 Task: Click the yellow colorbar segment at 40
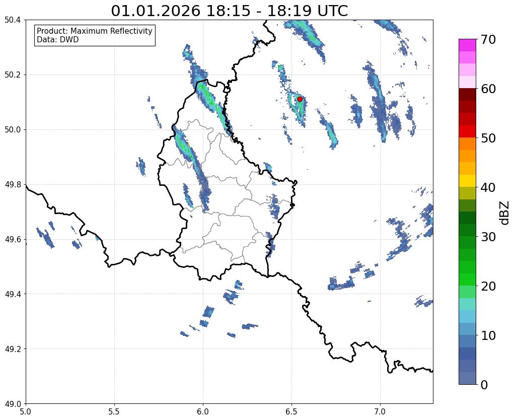tap(467, 181)
